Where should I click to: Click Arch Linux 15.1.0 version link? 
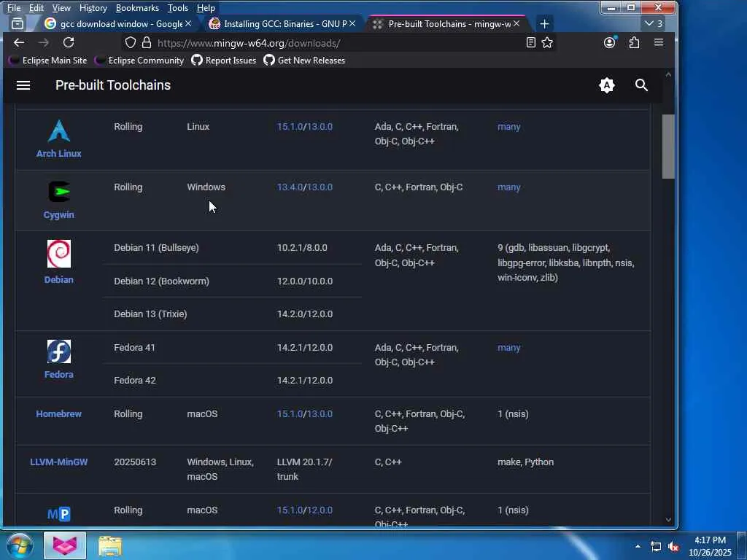(x=290, y=127)
